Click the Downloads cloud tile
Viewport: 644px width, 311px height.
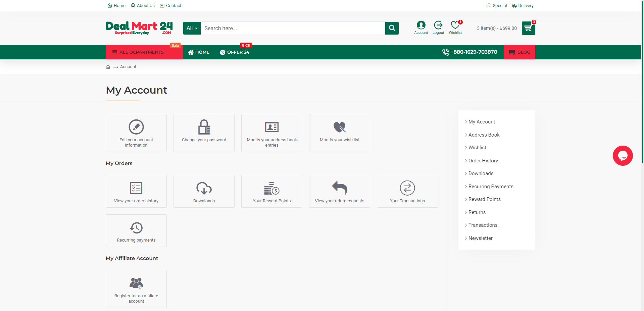point(204,191)
